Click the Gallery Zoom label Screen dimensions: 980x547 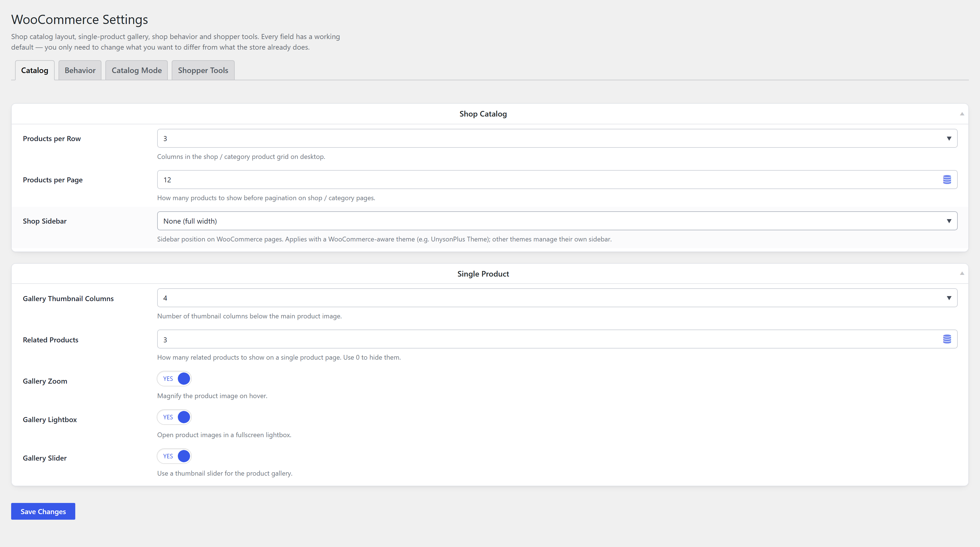pos(45,381)
